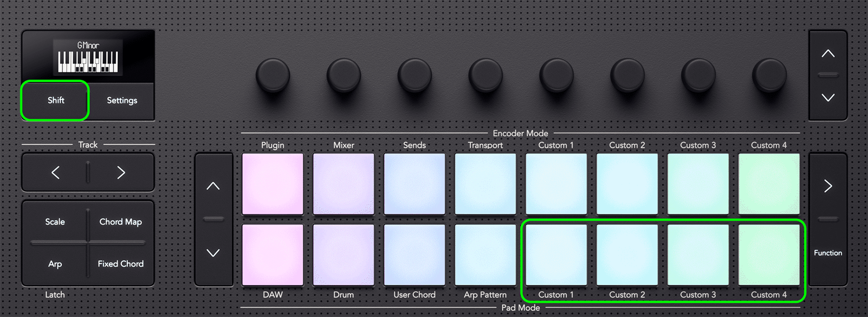Select the Mixer encoder mode pad

344,184
